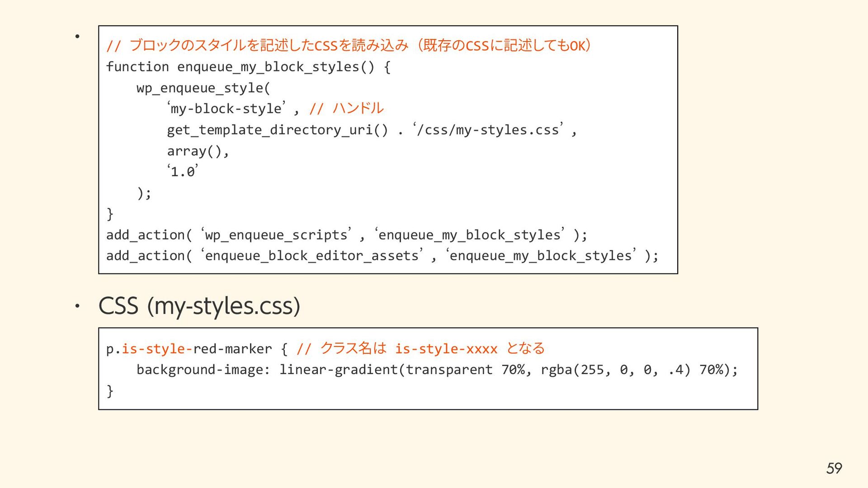The width and height of the screenshot is (868, 488).
Task: Click the get_template_directory_uri() text
Action: pos(277,130)
